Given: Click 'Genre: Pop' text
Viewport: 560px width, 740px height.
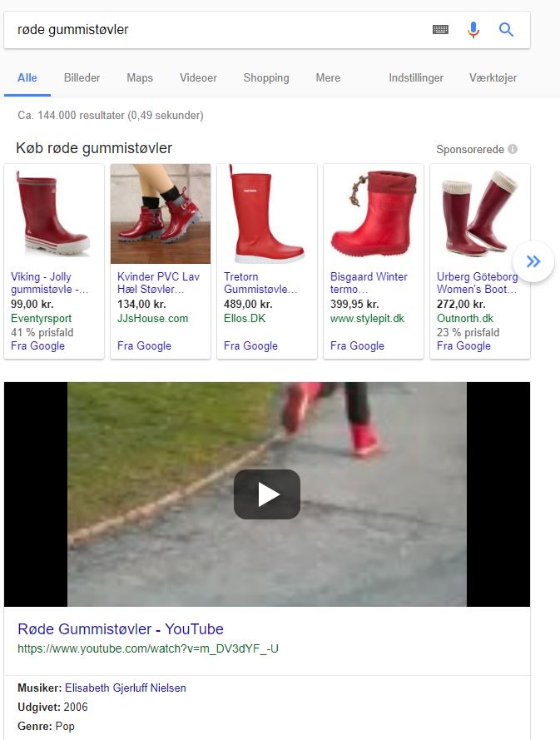Looking at the screenshot, I should [x=47, y=727].
